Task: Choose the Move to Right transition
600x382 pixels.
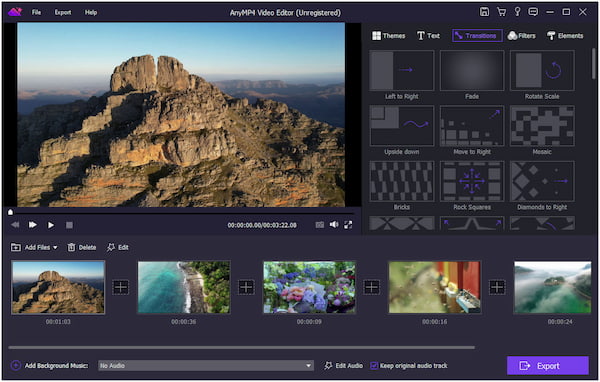Action: coord(472,126)
